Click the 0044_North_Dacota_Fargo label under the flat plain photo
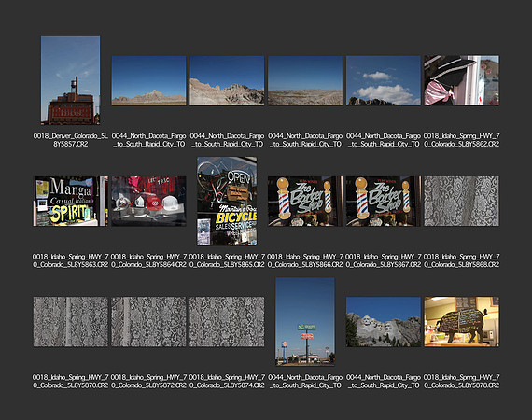The image size is (532, 420). click(305, 140)
